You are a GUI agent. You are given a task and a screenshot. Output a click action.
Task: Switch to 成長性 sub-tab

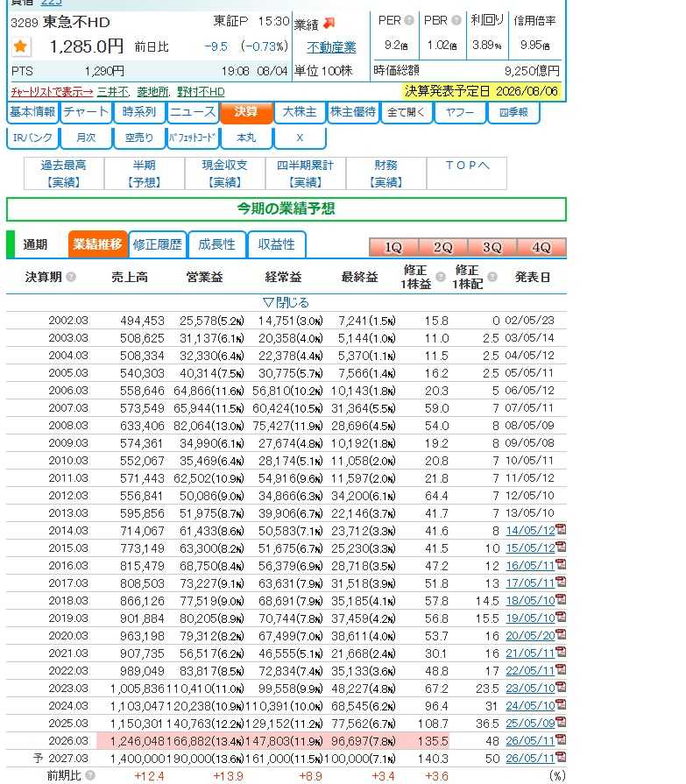click(x=216, y=244)
